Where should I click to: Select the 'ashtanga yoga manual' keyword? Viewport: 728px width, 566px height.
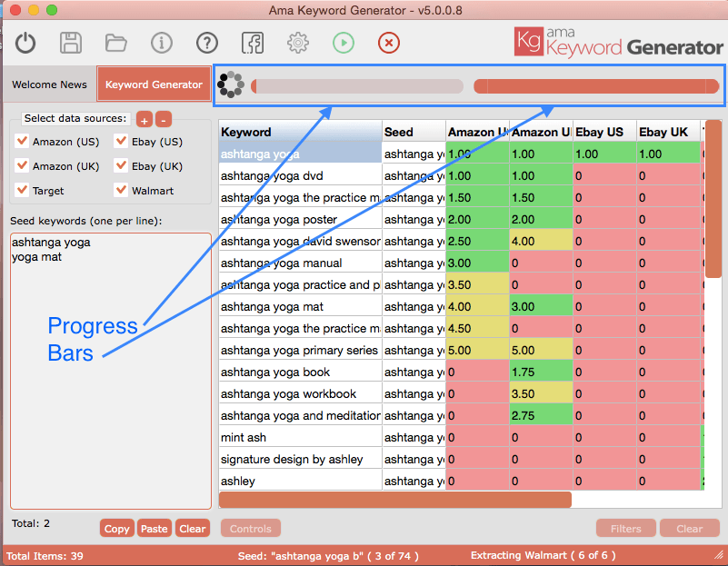[301, 263]
